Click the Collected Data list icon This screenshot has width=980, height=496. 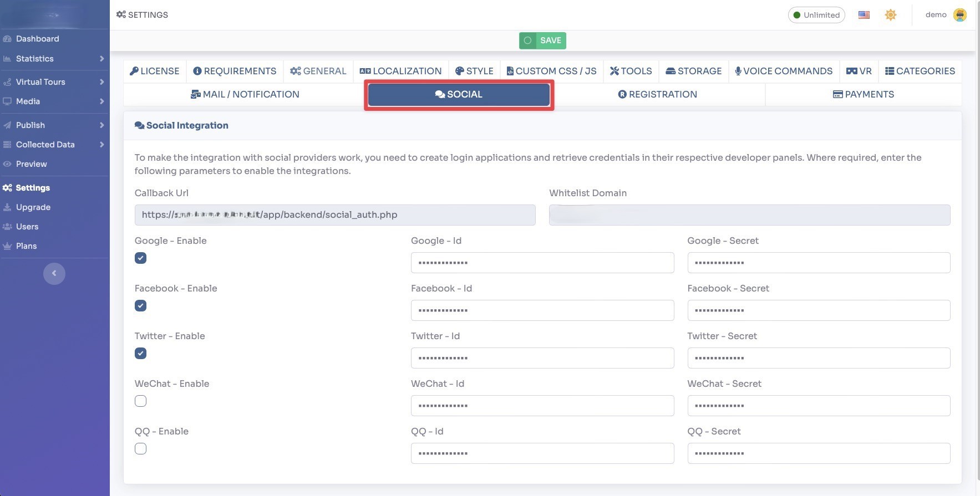tap(7, 145)
